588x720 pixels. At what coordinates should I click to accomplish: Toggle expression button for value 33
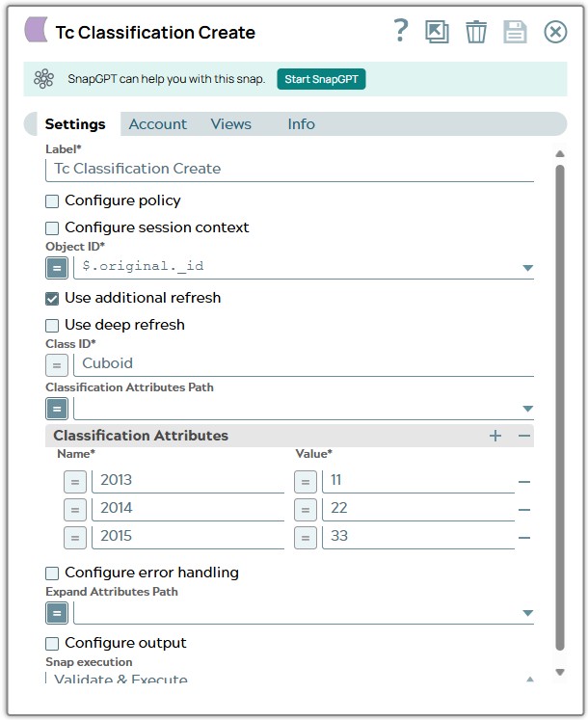click(x=306, y=538)
